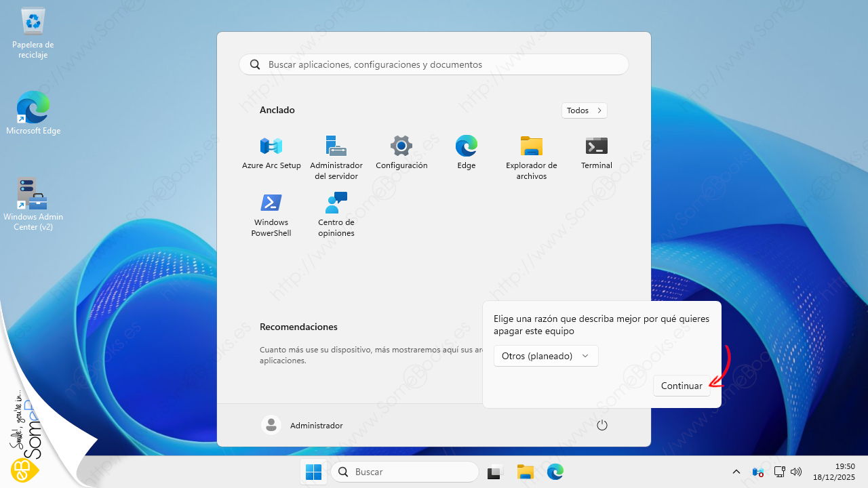868x488 pixels.
Task: Click the power button in Start menu
Action: (601, 425)
